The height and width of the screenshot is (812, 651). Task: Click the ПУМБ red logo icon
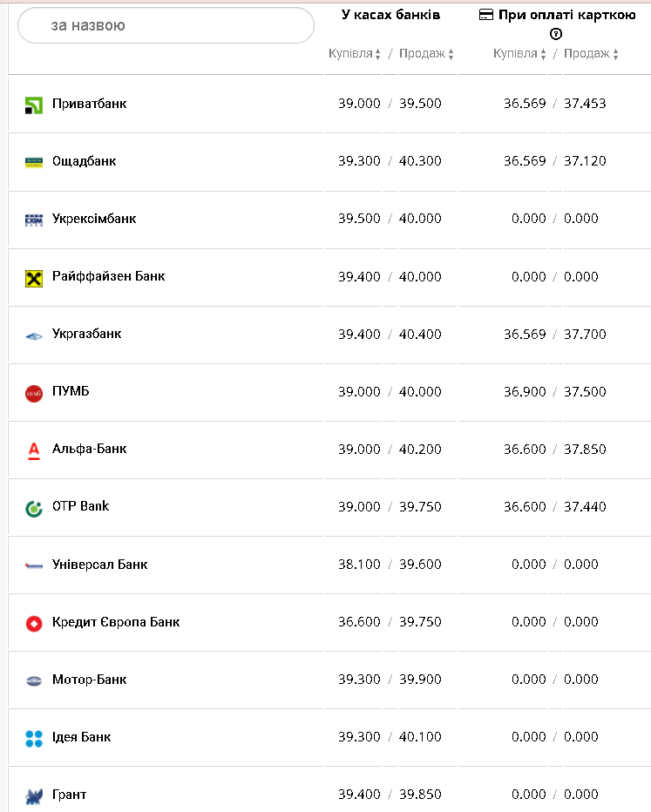(x=34, y=394)
